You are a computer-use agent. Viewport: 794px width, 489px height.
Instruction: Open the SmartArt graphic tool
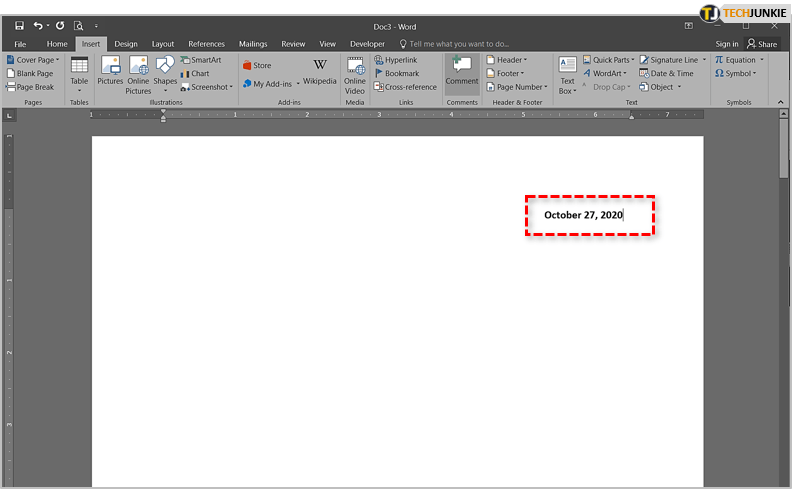pos(199,60)
